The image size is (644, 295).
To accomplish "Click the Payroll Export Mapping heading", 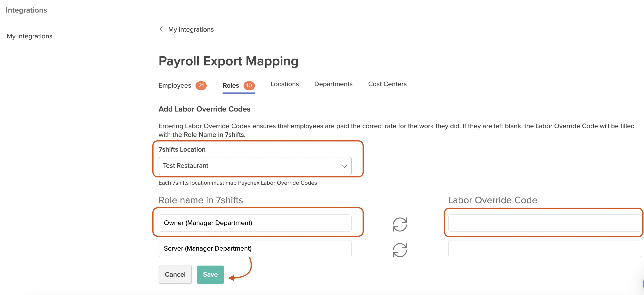I will tap(229, 61).
